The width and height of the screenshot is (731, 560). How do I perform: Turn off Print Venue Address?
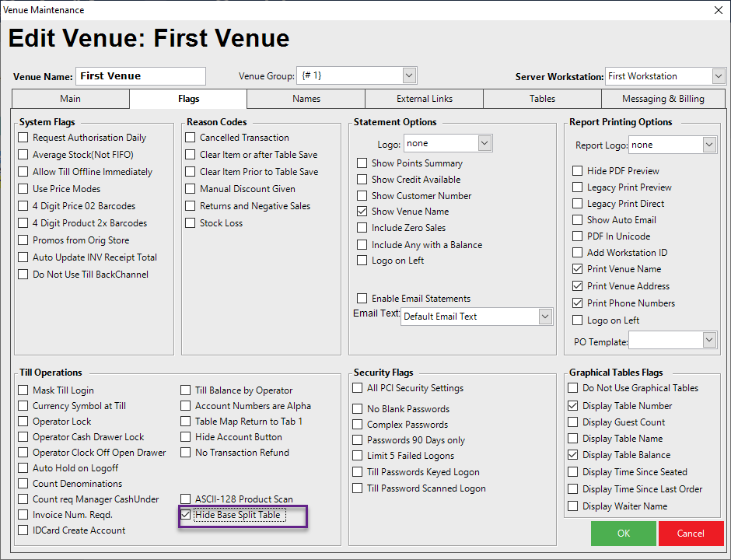tap(578, 286)
